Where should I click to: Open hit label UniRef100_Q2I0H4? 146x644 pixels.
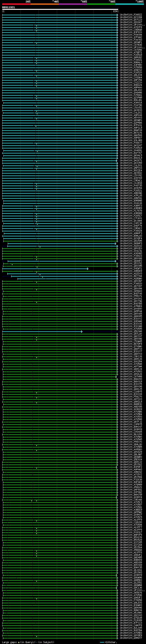tap(131, 17)
